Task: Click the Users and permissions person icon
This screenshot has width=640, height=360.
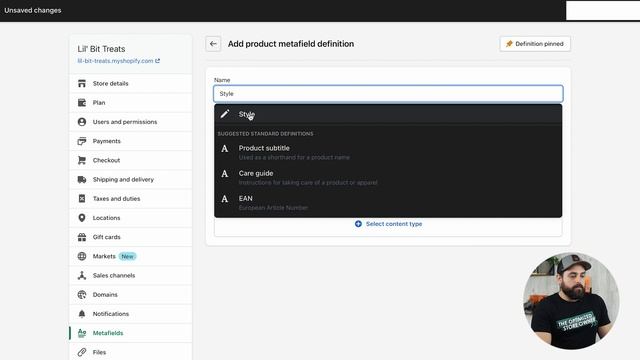Action: click(82, 122)
